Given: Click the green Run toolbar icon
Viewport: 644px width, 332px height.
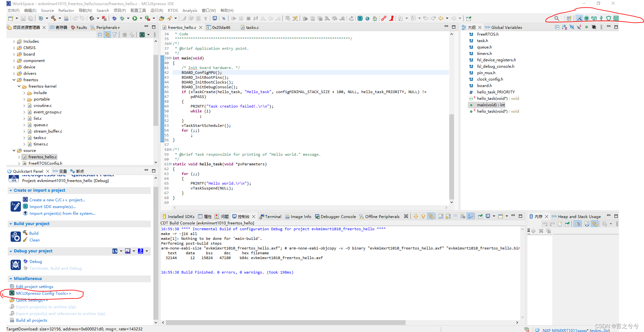Looking at the screenshot, I should point(135,19).
